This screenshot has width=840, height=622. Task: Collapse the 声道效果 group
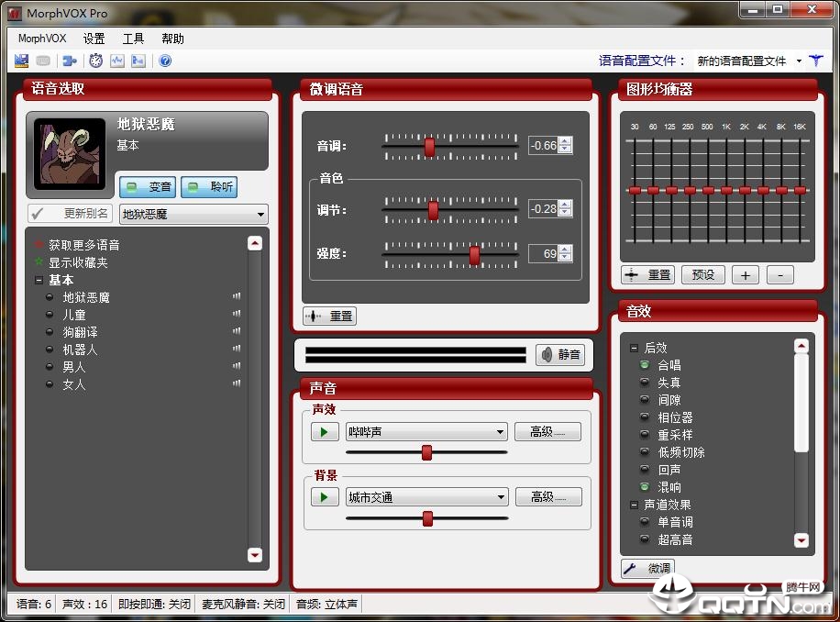pos(634,505)
